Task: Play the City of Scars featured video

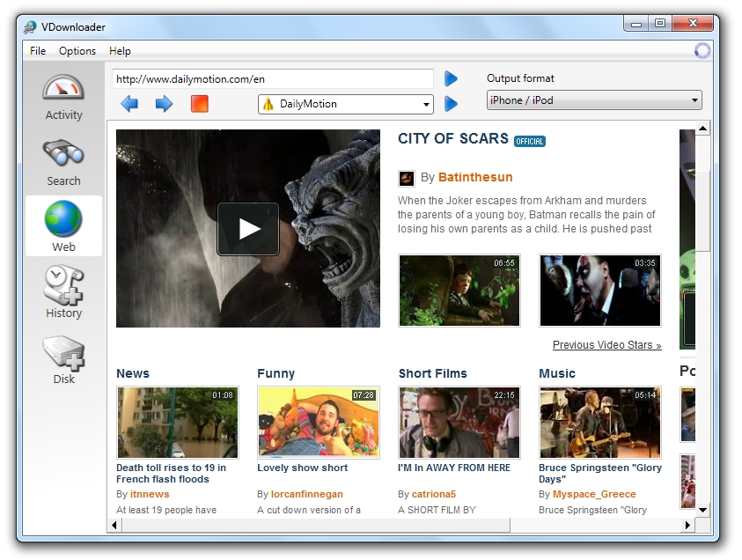Action: pyautogui.click(x=248, y=229)
